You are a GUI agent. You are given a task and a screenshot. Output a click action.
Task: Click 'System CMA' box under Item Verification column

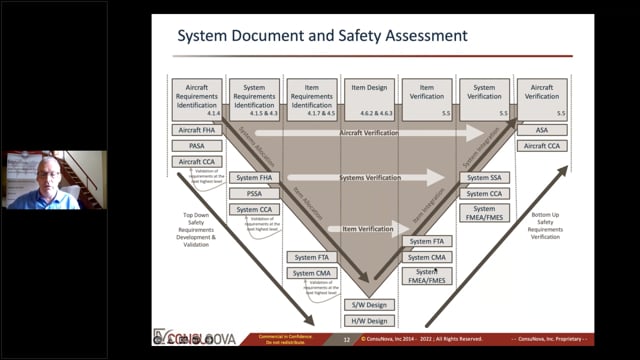point(427,257)
